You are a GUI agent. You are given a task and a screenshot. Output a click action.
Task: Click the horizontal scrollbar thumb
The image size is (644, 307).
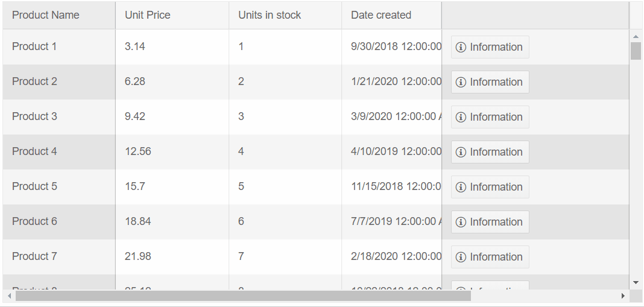(x=242, y=296)
